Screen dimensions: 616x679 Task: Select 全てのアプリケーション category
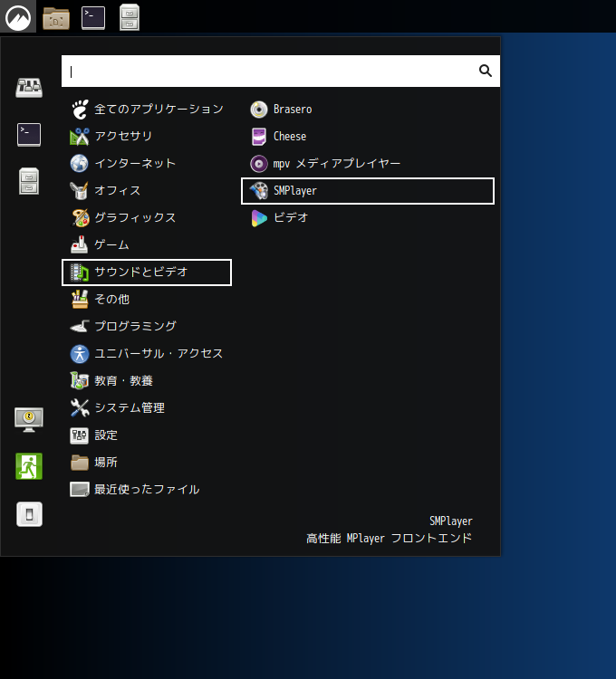click(147, 110)
